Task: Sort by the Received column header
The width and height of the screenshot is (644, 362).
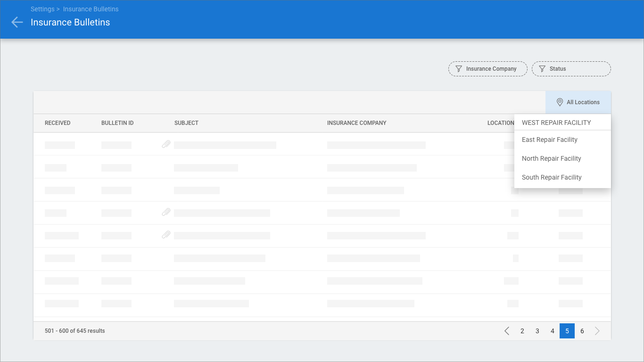Action: coord(58,123)
